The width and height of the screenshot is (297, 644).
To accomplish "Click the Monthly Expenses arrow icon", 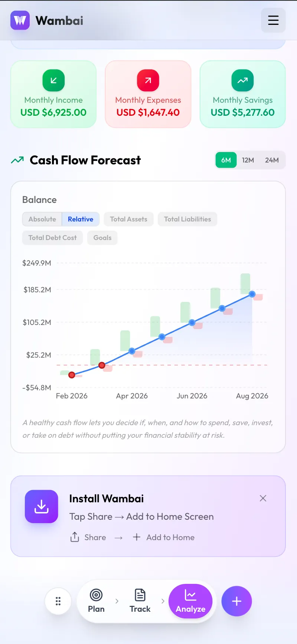I will tap(148, 80).
